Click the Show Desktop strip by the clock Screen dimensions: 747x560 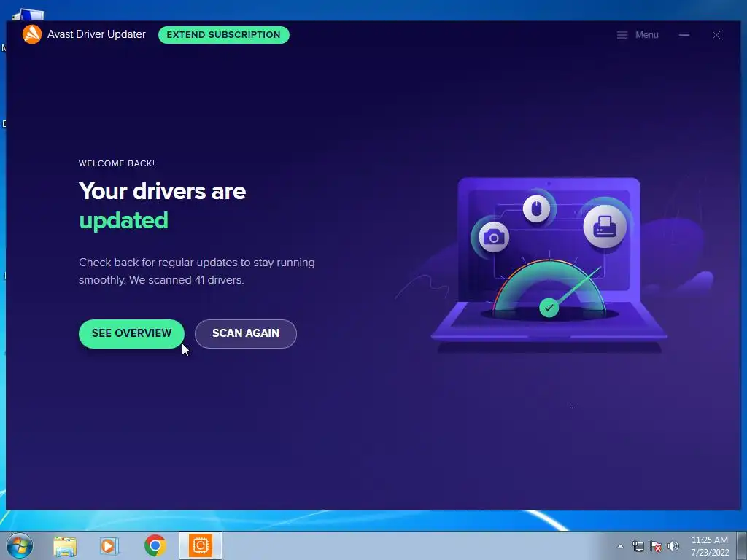[x=742, y=545]
